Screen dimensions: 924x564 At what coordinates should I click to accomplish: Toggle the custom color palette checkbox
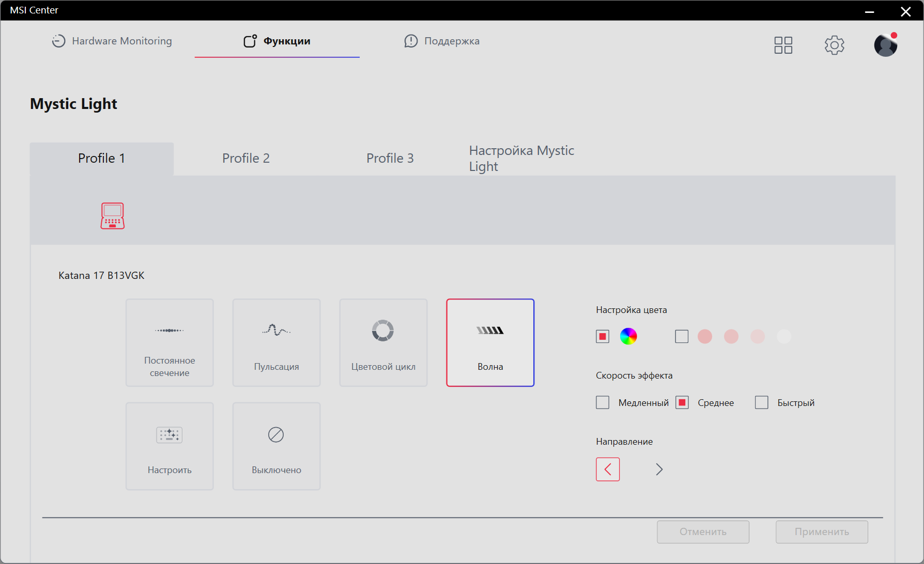(x=682, y=337)
